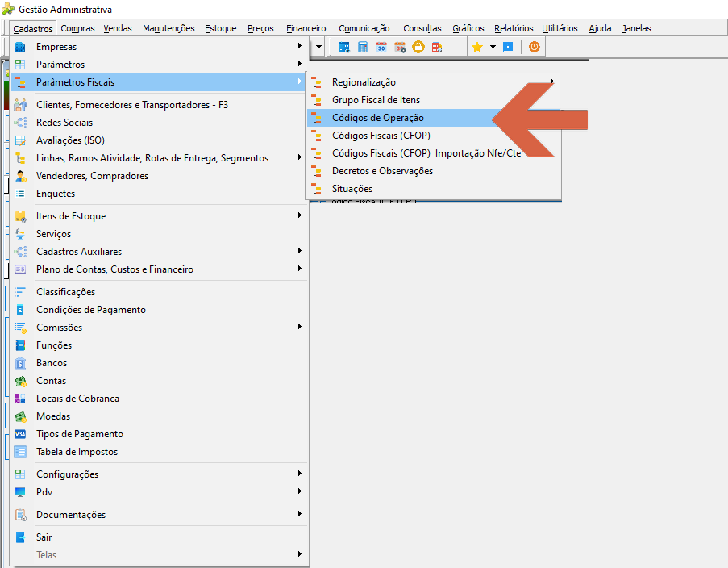Select Tabela de Impostos entry
Screen dimensions: 728x568
[x=158, y=452]
